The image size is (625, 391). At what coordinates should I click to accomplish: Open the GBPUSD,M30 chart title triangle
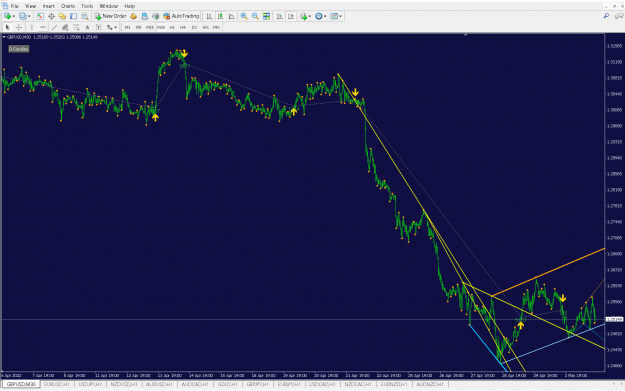4,37
